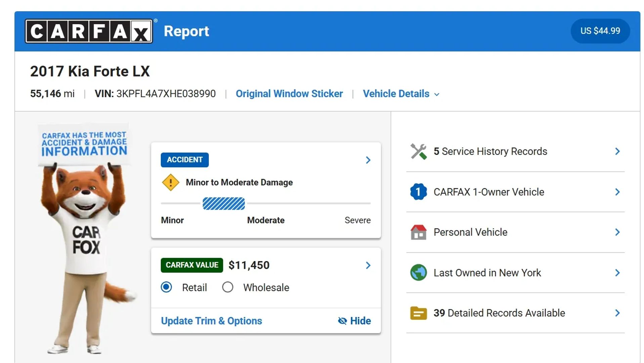
Task: Click the Personal Vehicle text
Action: [x=470, y=232]
